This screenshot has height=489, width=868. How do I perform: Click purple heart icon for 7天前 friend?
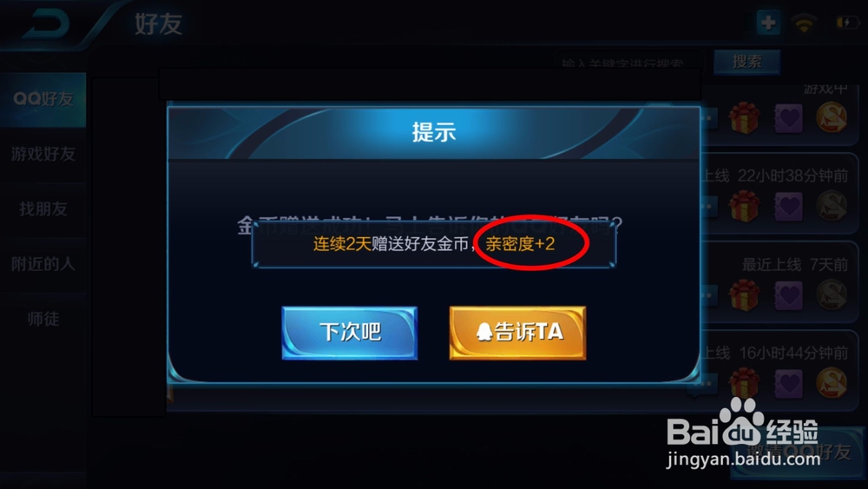[x=788, y=295]
